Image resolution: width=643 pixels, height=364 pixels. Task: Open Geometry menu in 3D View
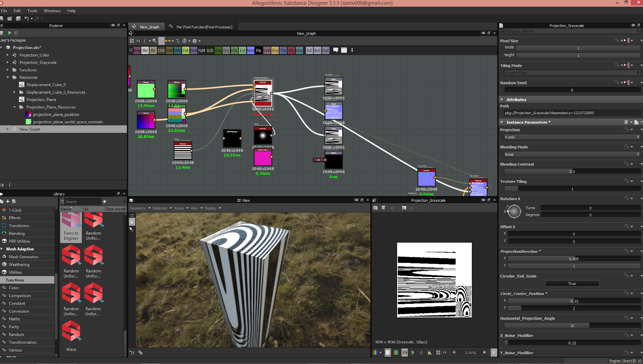[140, 208]
